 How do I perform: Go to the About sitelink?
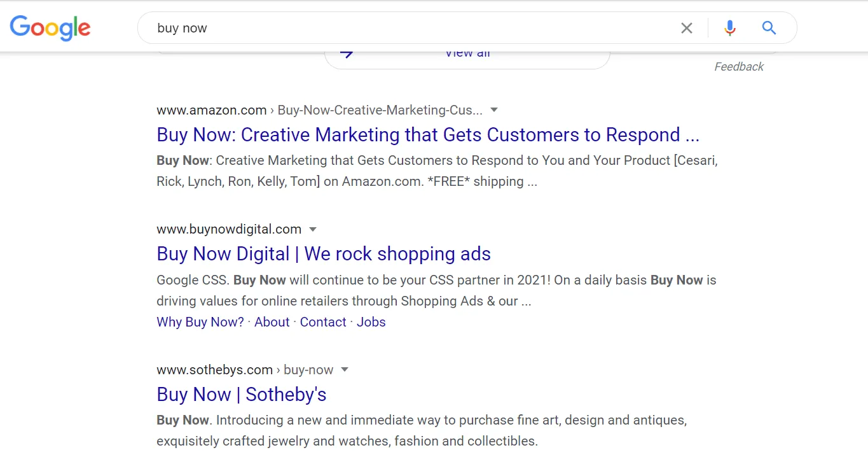pyautogui.click(x=272, y=322)
